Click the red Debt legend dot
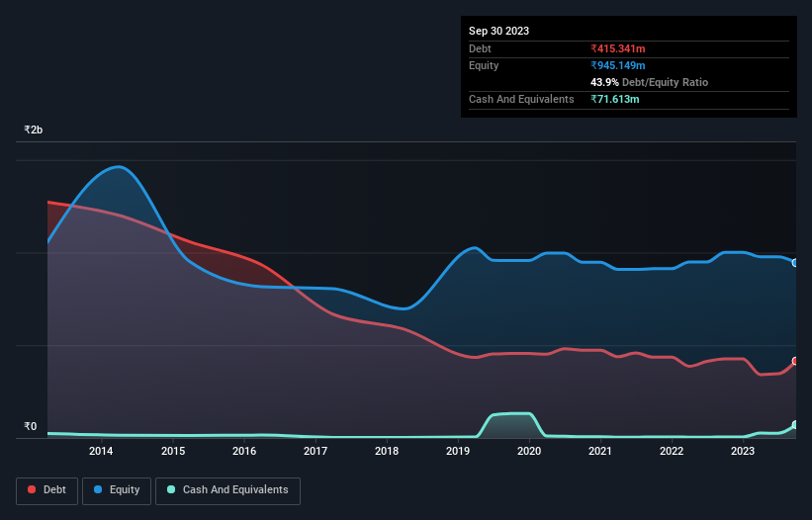The width and height of the screenshot is (812, 520). [33, 490]
